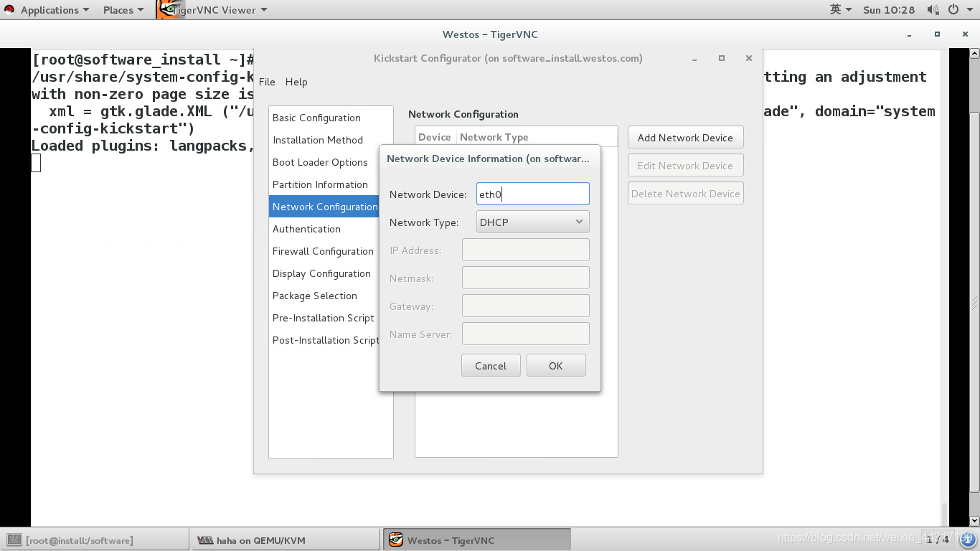Click the TigerVNC window vertical scrollbar
Viewport: 980px width, 551px height.
click(x=974, y=303)
